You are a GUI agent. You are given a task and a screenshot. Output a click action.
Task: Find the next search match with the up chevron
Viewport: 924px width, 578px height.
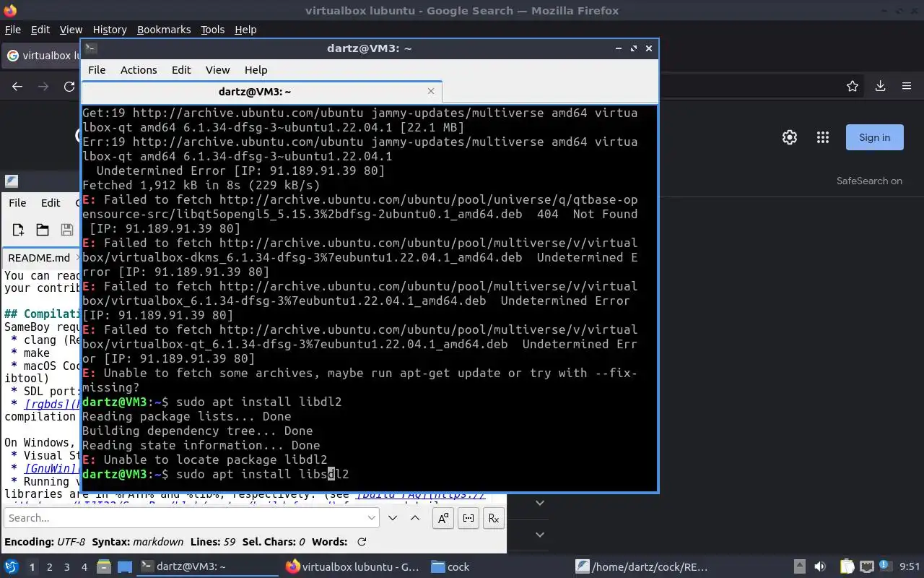click(415, 518)
